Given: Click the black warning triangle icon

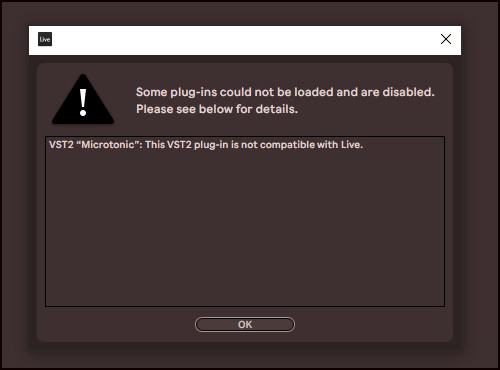Looking at the screenshot, I should [x=83, y=99].
